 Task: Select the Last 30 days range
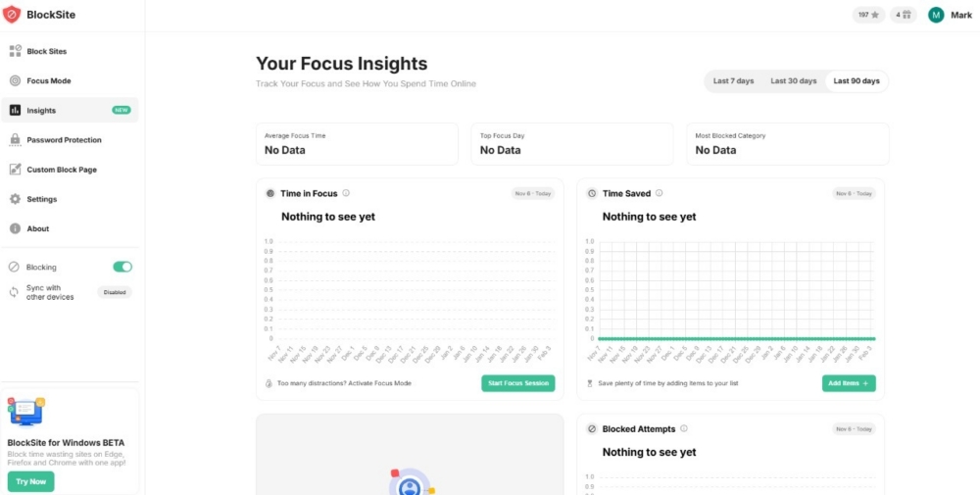(x=793, y=81)
